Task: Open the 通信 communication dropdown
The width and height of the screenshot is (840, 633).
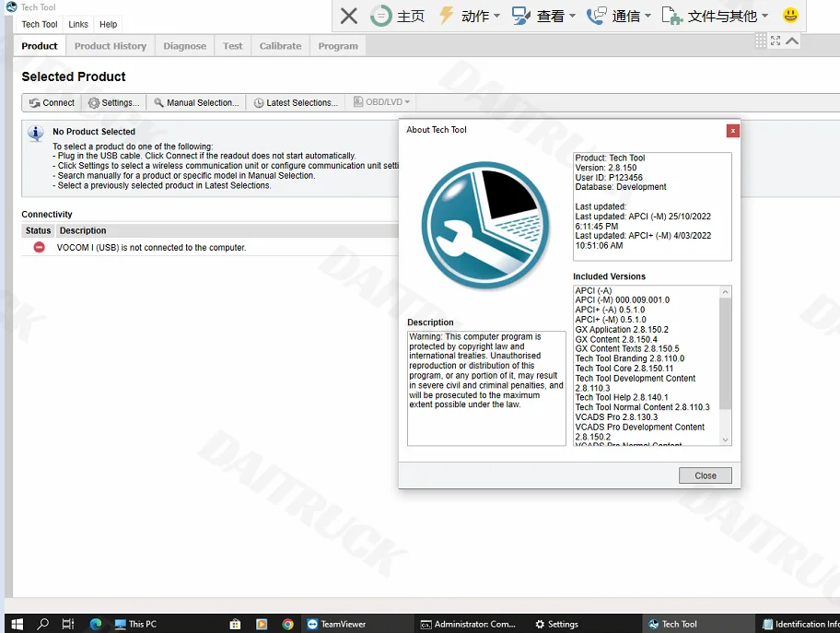Action: click(619, 16)
